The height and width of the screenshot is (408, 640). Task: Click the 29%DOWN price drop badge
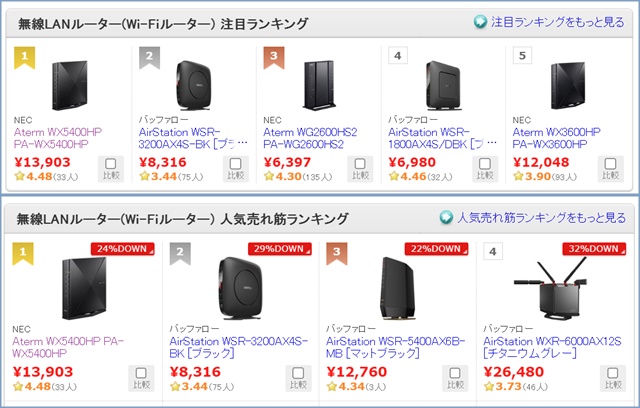(x=279, y=249)
